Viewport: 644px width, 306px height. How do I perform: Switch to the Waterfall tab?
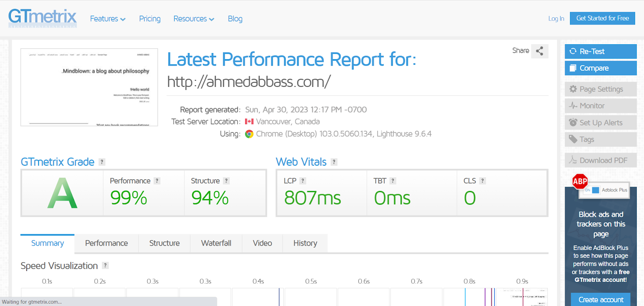point(216,243)
